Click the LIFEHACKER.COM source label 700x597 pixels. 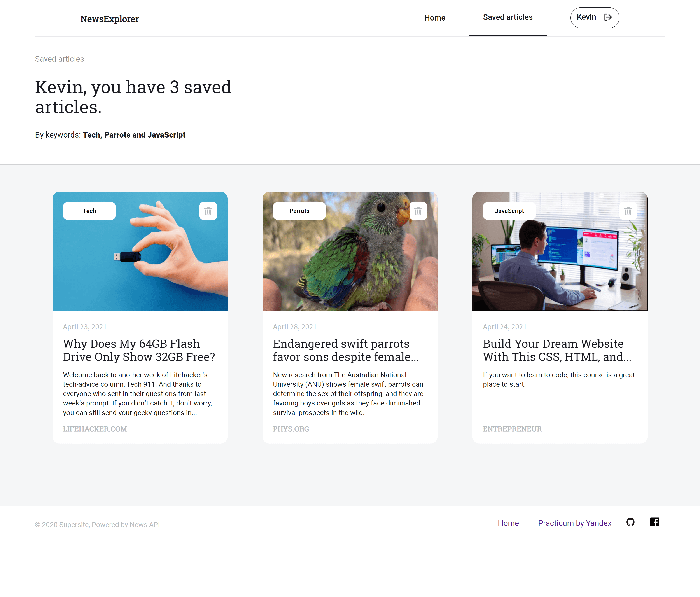pyautogui.click(x=95, y=429)
